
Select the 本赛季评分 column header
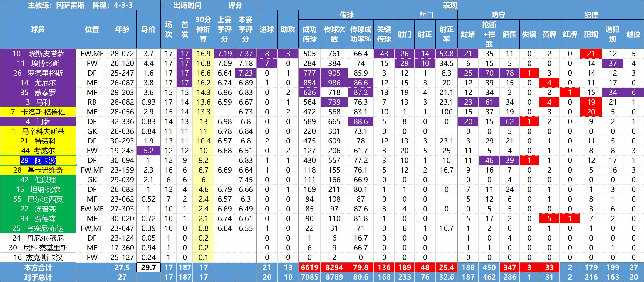pos(246,29)
